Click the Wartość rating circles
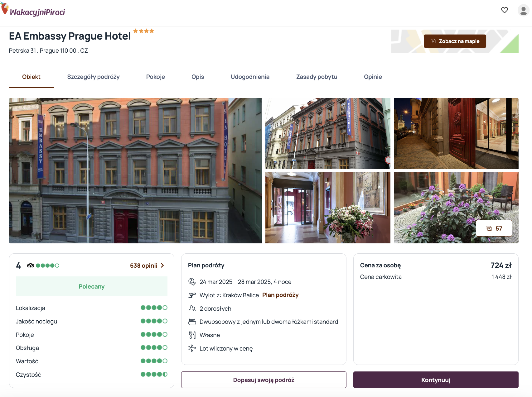 pos(154,361)
